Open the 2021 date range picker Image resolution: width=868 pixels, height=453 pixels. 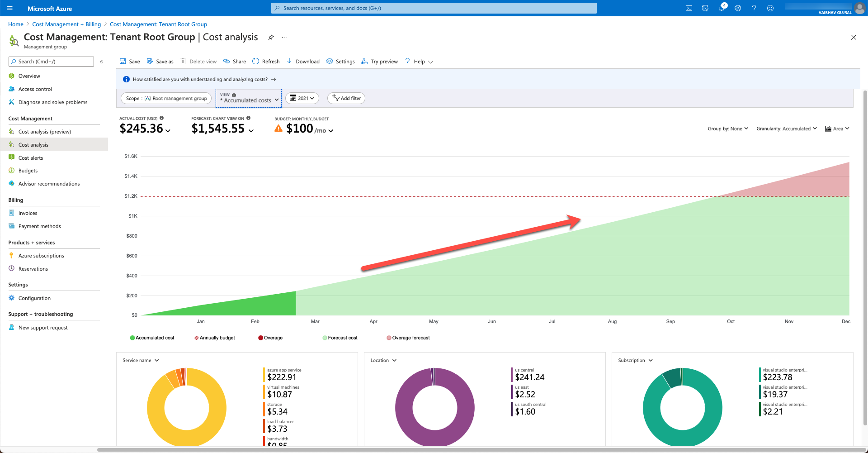tap(302, 98)
